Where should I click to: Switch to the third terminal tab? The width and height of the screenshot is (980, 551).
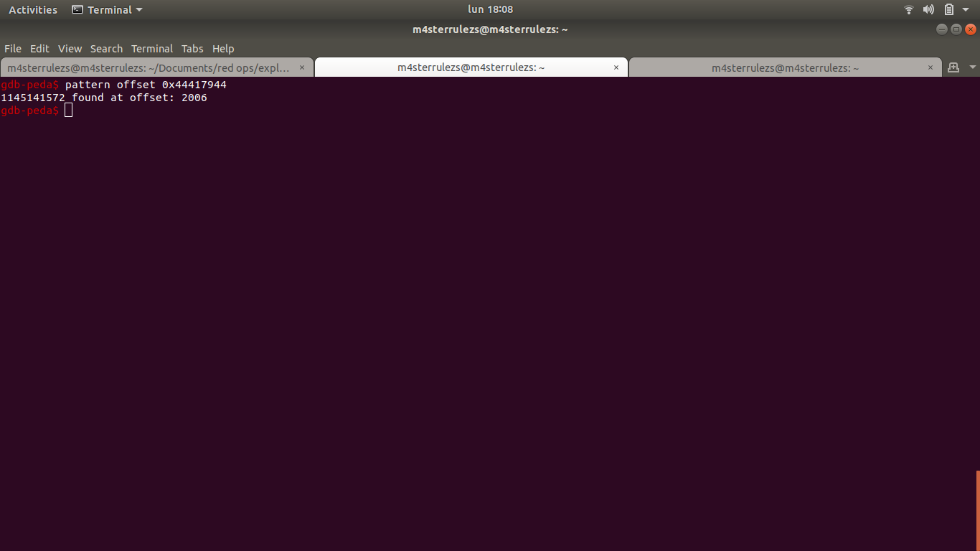[786, 67]
